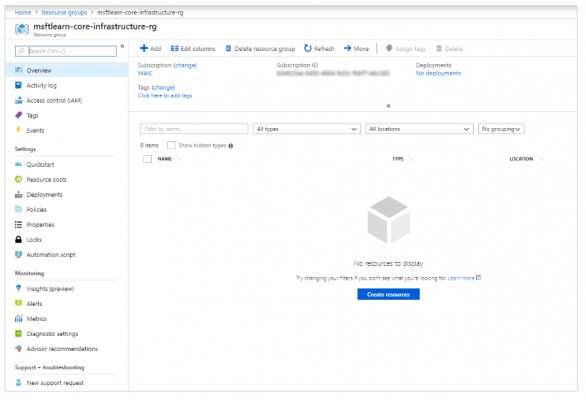The height and width of the screenshot is (400, 586).
Task: Click the Deployments sidebar icon
Action: click(x=18, y=194)
